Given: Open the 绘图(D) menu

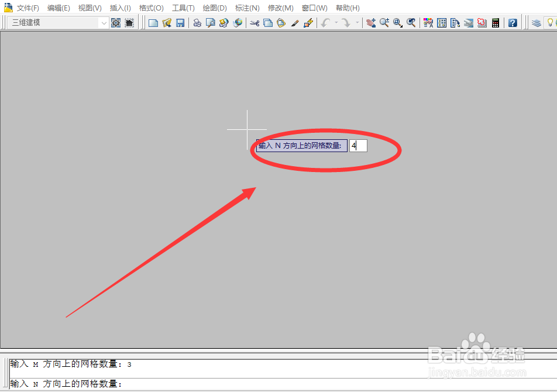Looking at the screenshot, I should coord(215,8).
